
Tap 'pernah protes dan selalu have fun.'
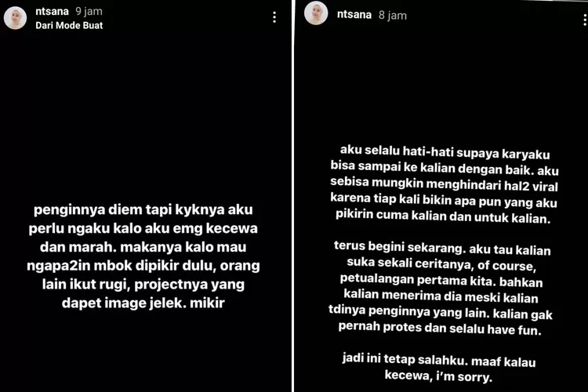[x=440, y=328]
